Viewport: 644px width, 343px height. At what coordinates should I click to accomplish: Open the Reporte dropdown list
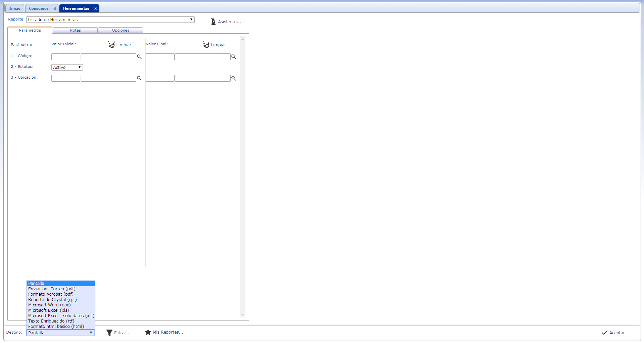point(110,20)
